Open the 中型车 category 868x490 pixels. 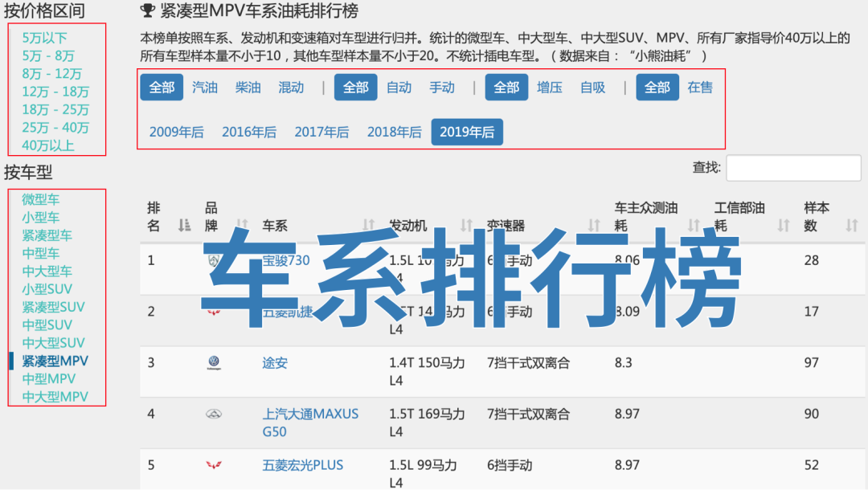click(40, 253)
